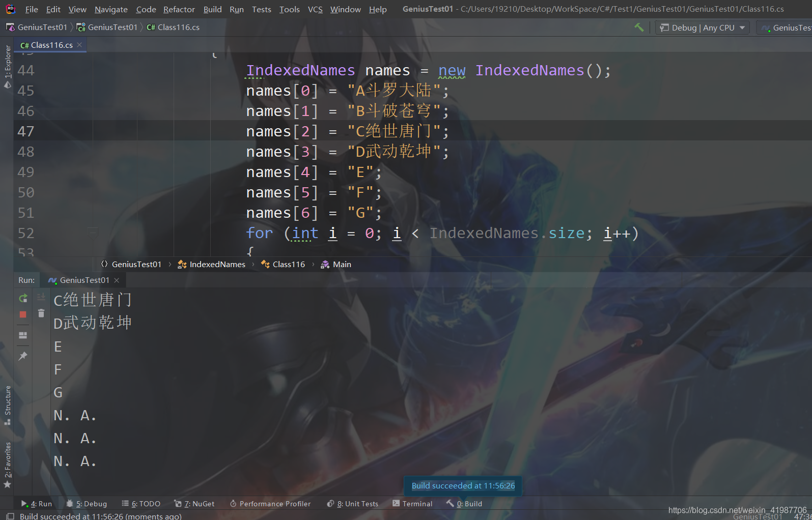812x520 pixels.
Task: Pin the run tab
Action: 23,356
